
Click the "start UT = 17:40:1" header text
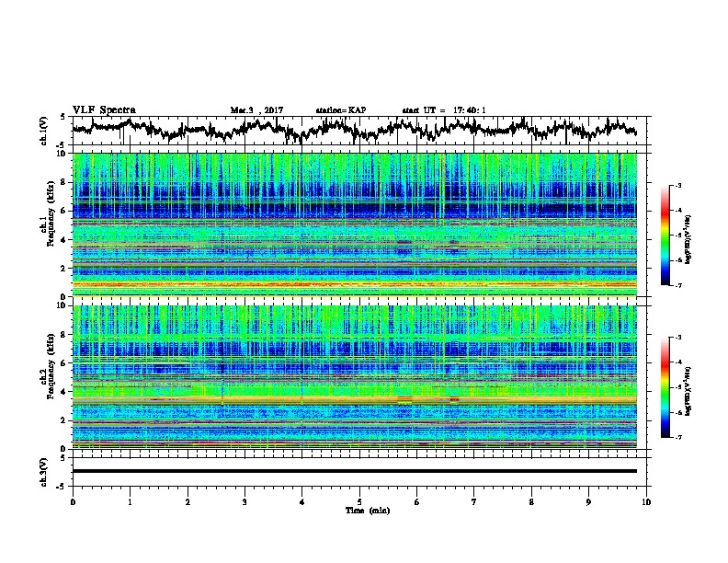point(444,110)
